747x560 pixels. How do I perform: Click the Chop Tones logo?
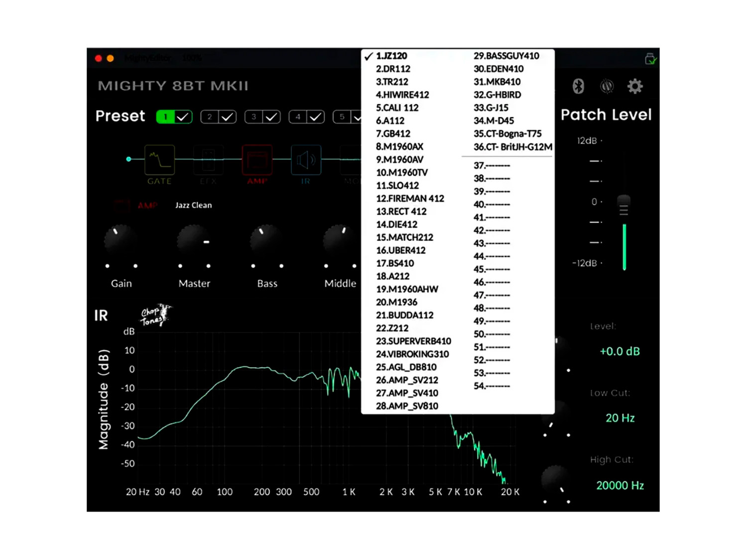click(x=155, y=315)
